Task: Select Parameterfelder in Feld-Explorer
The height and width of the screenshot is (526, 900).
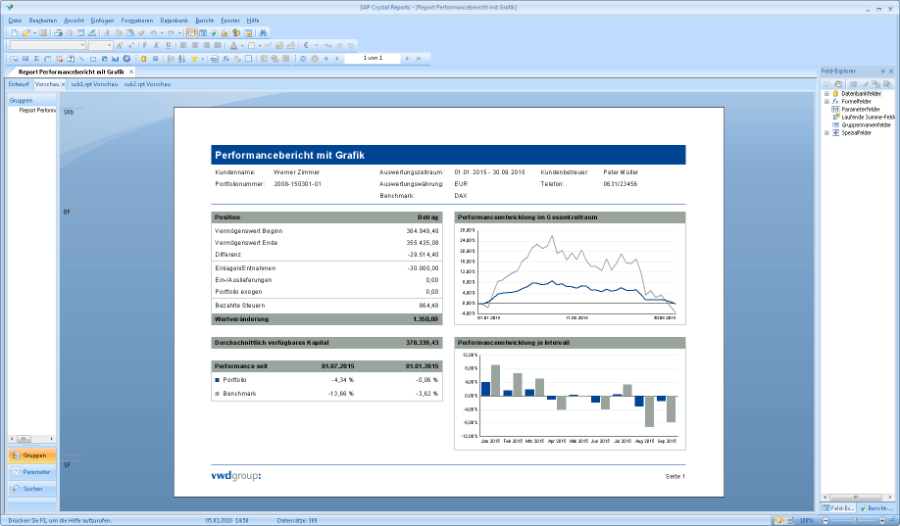Action: 860,109
